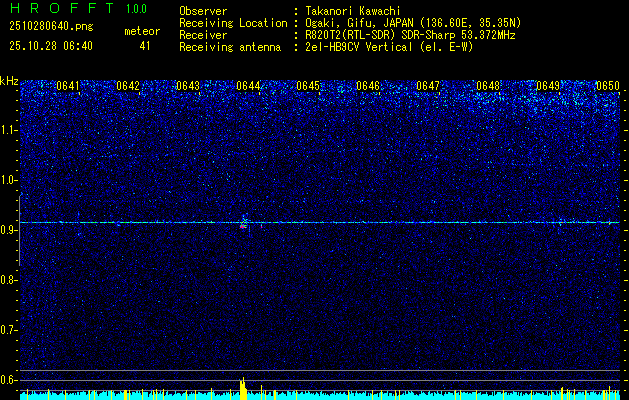Click the meteor count value 41
This screenshot has width=629, height=400.
tap(144, 46)
